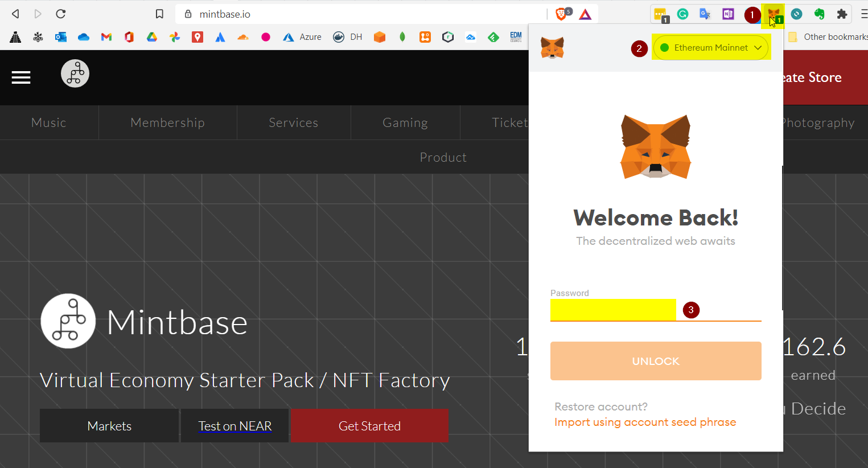The width and height of the screenshot is (868, 468).
Task: Open the EDM Council bookmark
Action: point(516,37)
